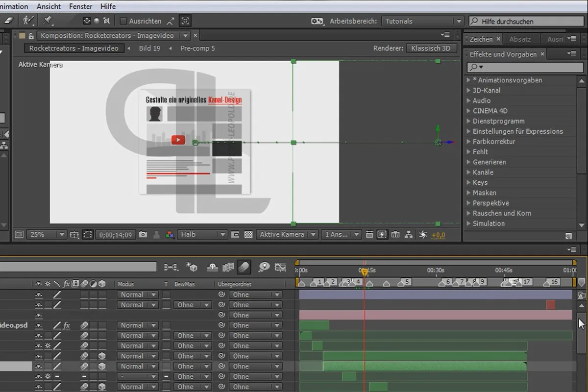Reset exposure with the aperture icon

tap(423, 235)
